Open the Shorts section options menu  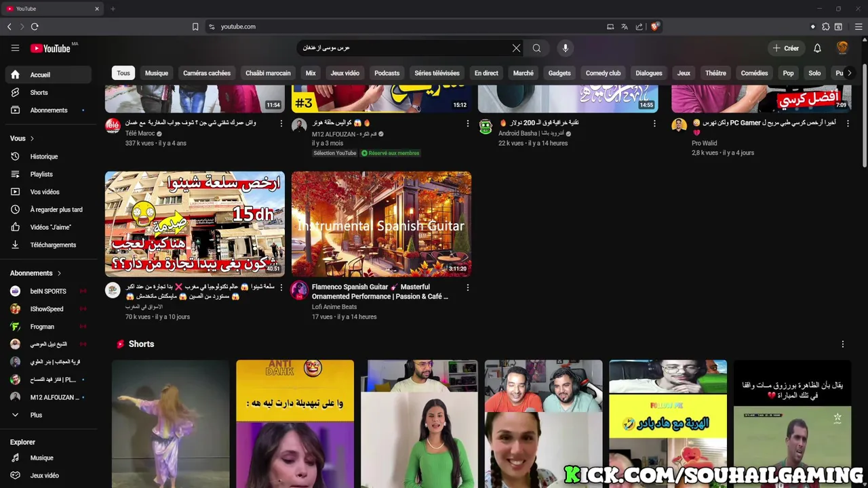pos(843,344)
